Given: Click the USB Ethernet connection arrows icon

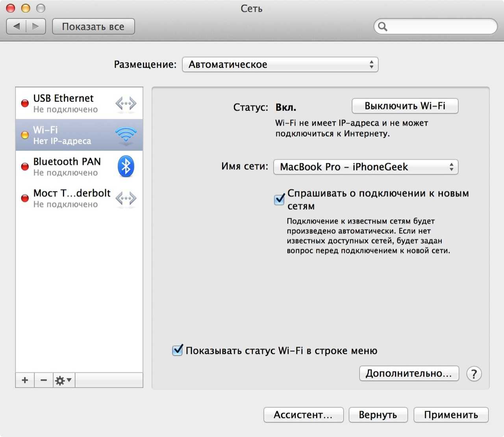Looking at the screenshot, I should pyautogui.click(x=126, y=104).
